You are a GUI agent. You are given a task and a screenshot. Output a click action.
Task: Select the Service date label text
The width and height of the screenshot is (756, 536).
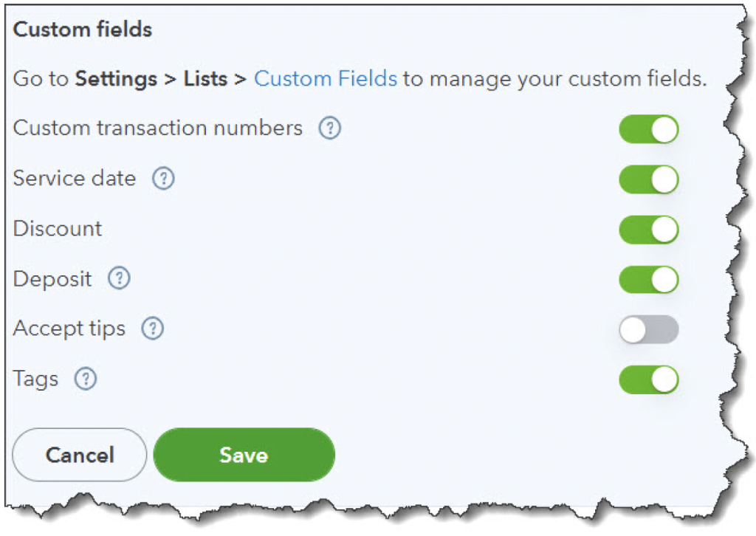click(75, 179)
